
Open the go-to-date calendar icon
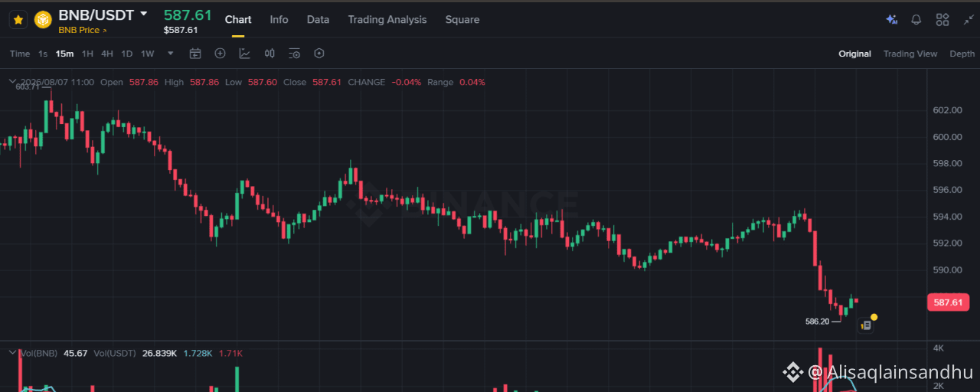pos(195,54)
